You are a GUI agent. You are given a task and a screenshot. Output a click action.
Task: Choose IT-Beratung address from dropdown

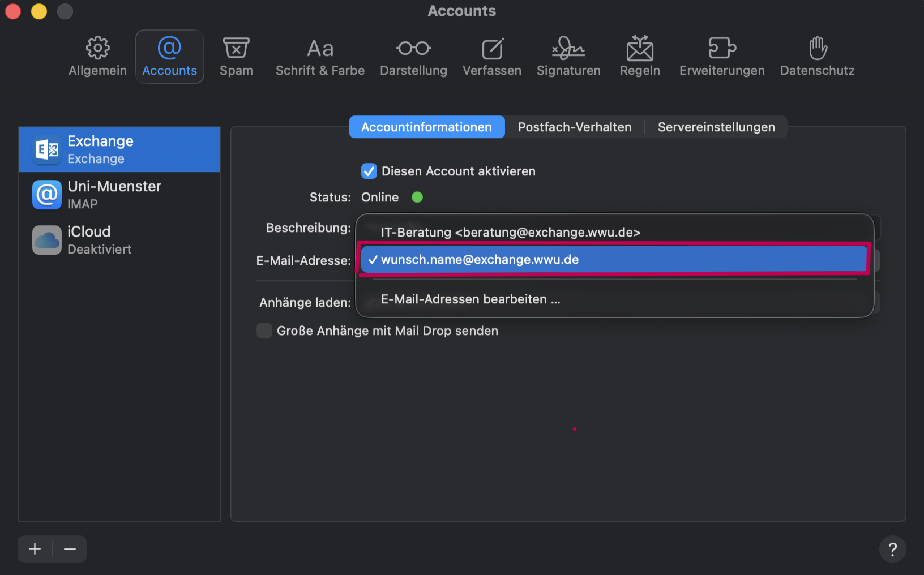510,233
